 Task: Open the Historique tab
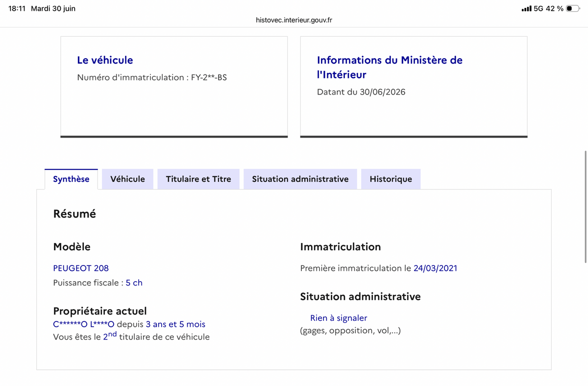point(391,179)
